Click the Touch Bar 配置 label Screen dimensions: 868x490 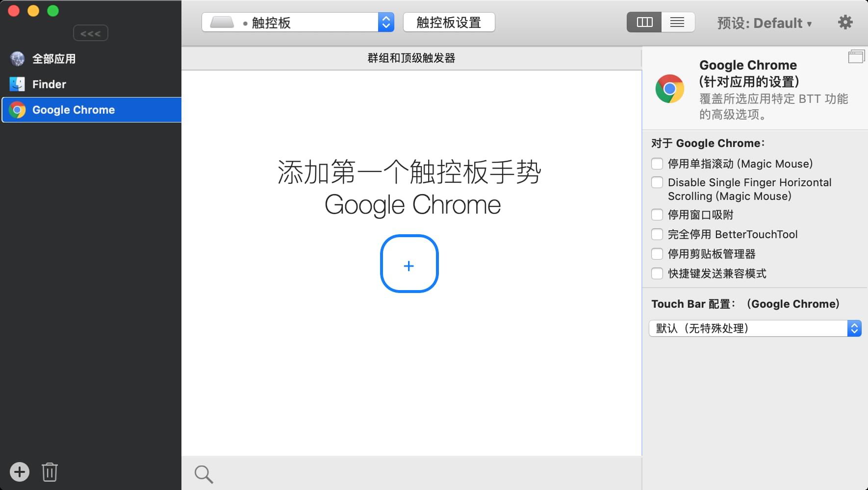693,304
